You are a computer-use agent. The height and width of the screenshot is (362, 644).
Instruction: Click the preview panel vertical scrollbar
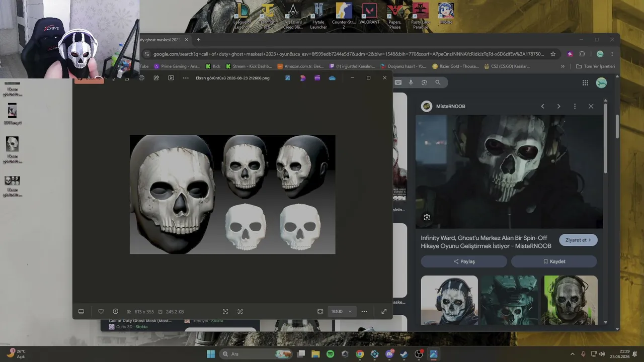605,138
